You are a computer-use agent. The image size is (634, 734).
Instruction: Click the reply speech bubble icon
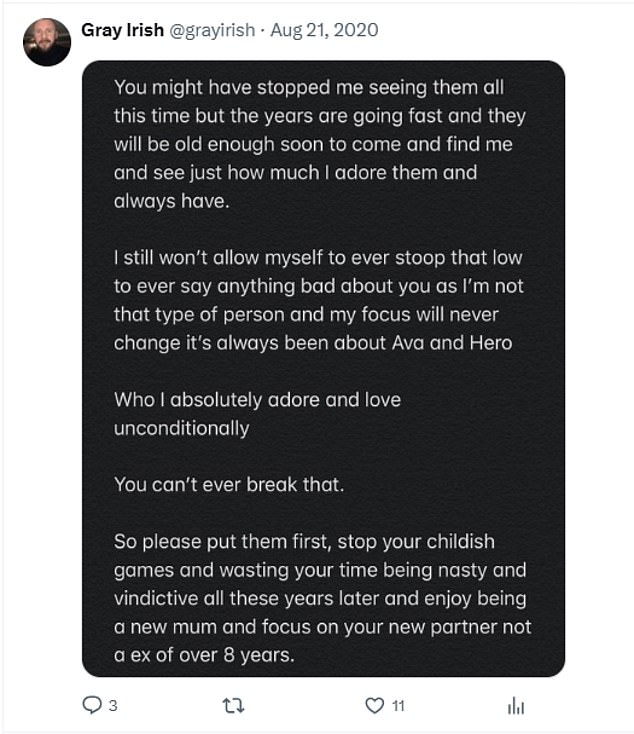tap(92, 705)
